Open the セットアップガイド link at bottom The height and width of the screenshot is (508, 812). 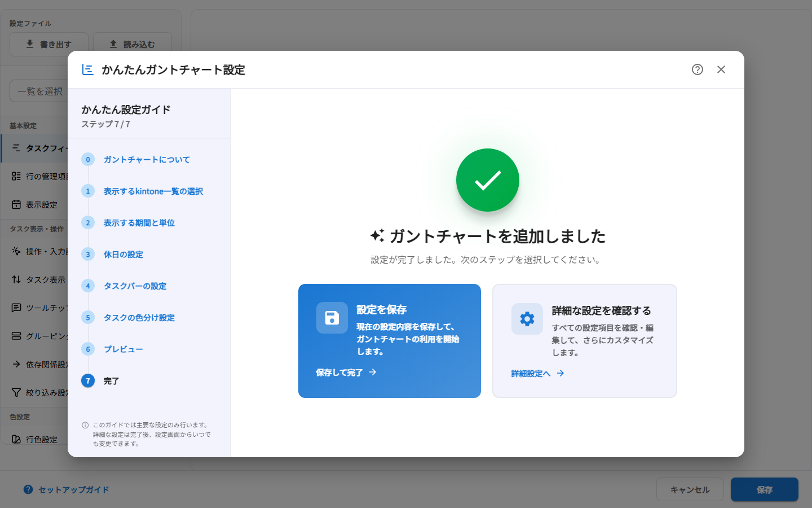(x=67, y=490)
